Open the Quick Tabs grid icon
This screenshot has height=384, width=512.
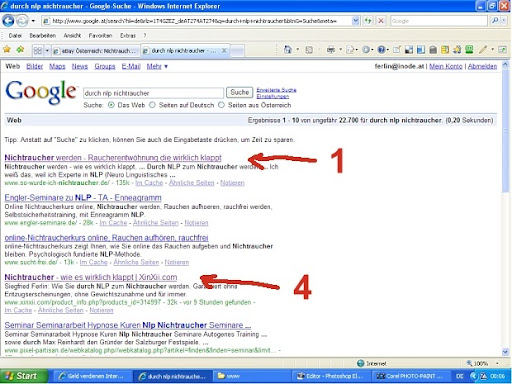pyautogui.click(x=38, y=51)
